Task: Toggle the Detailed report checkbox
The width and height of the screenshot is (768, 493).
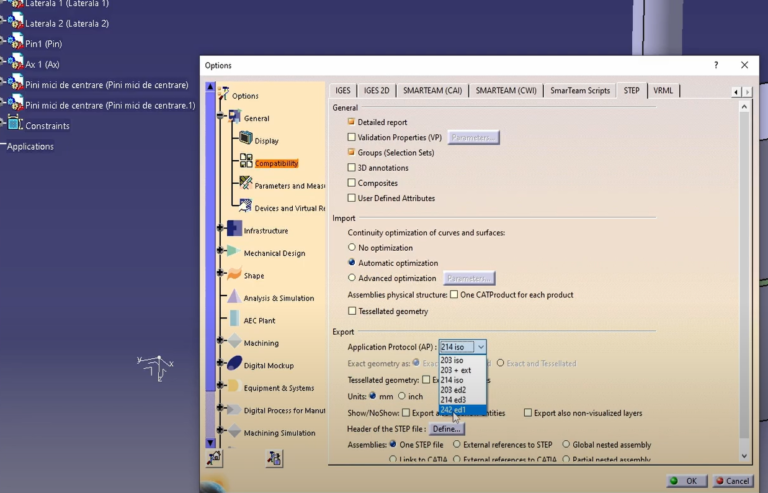Action: [x=351, y=121]
